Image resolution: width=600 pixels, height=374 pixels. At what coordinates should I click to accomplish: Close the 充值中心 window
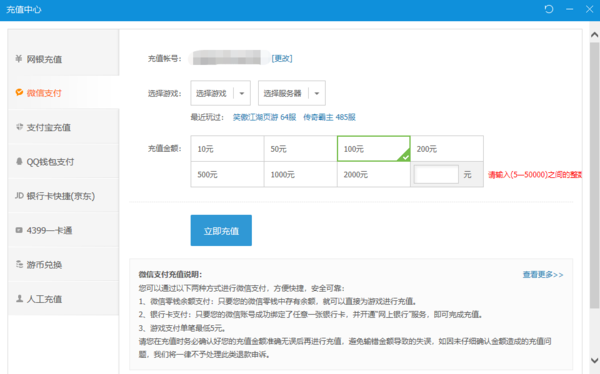point(589,9)
